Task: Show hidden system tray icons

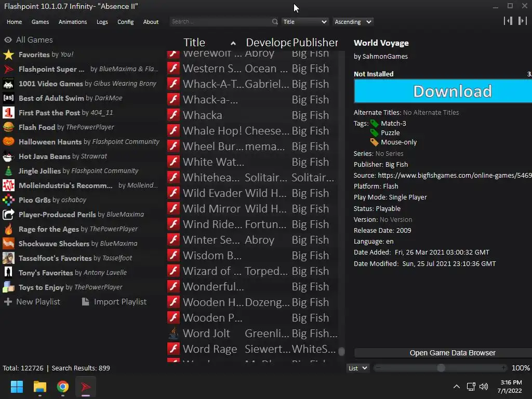Action: coord(457,387)
